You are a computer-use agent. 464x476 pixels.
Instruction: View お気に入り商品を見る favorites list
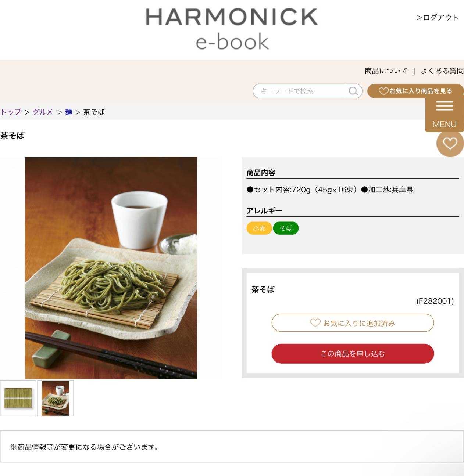415,91
